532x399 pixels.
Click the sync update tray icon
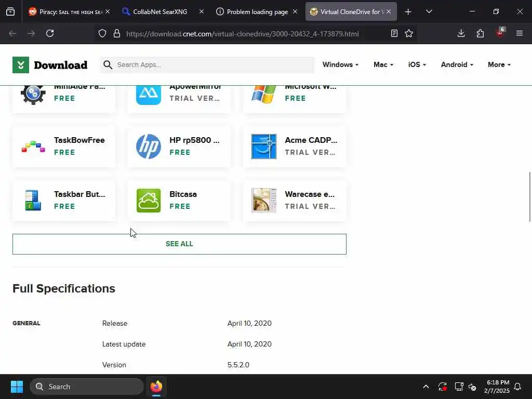tap(443, 387)
